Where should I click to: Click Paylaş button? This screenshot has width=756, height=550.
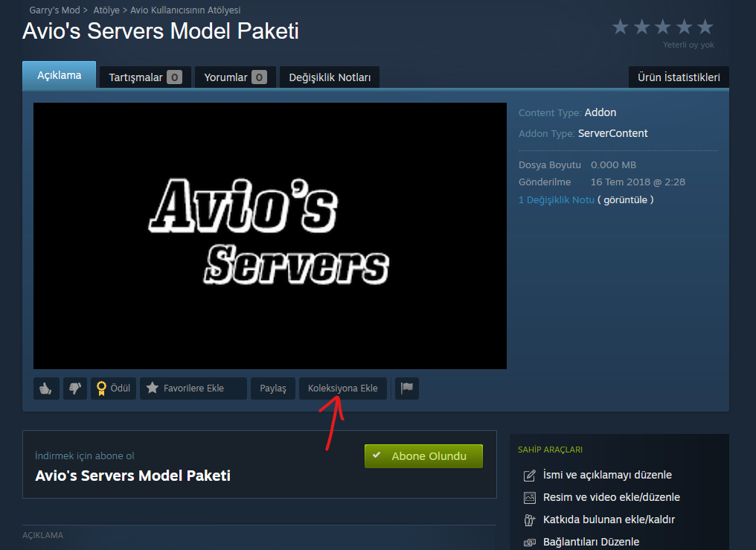pyautogui.click(x=273, y=388)
